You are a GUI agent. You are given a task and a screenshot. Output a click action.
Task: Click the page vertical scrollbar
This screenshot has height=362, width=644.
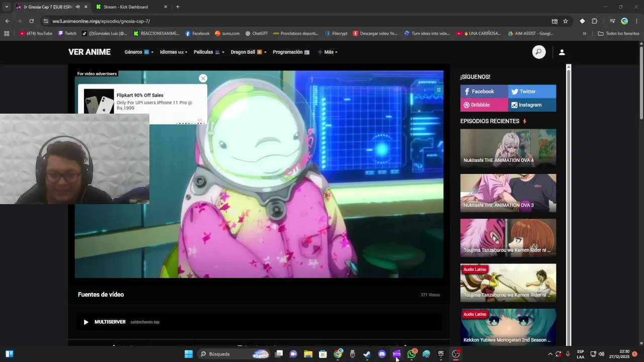641,82
